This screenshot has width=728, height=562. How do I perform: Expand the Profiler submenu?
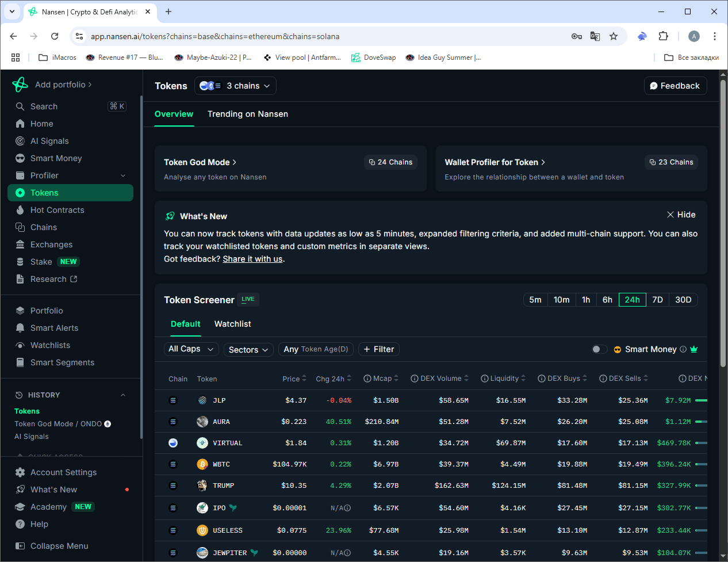(x=123, y=175)
